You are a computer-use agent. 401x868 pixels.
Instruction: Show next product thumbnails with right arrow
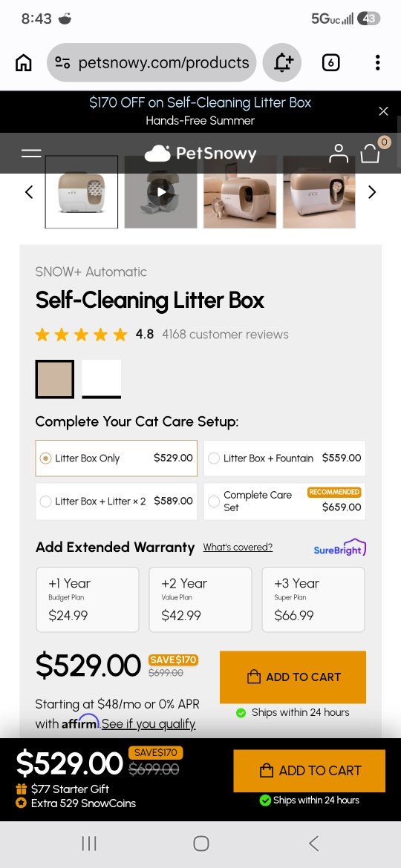[372, 192]
